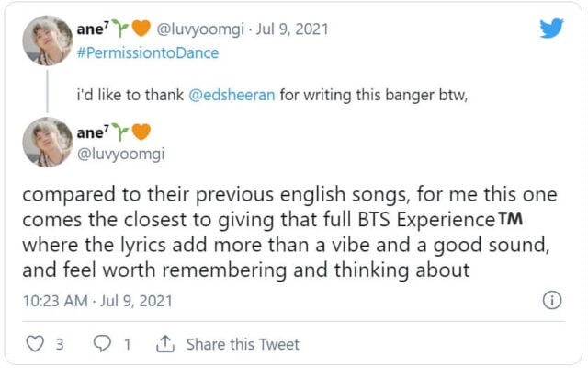The image size is (588, 368).
Task: Click the profile avatar on the main tweet
Action: pos(48,142)
